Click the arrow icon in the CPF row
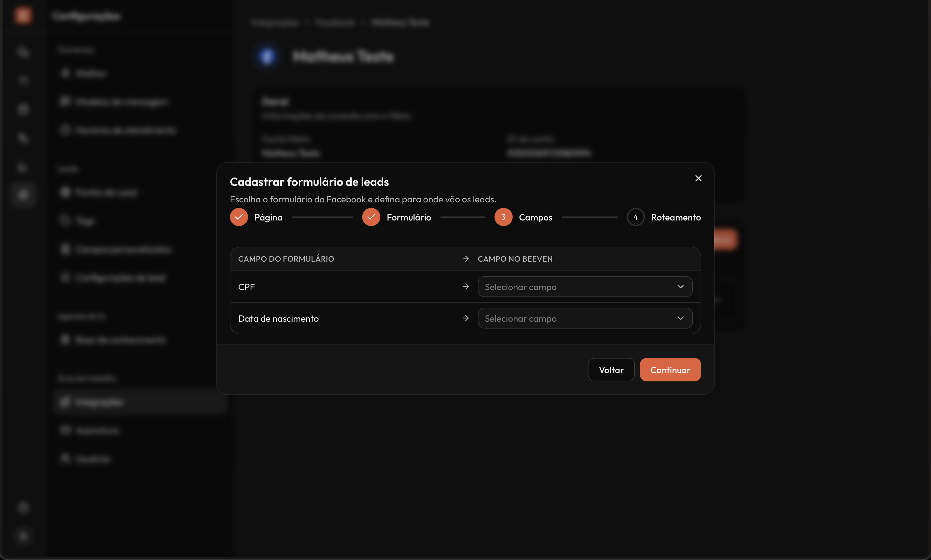Screen dimensions: 931x560 point(465,286)
